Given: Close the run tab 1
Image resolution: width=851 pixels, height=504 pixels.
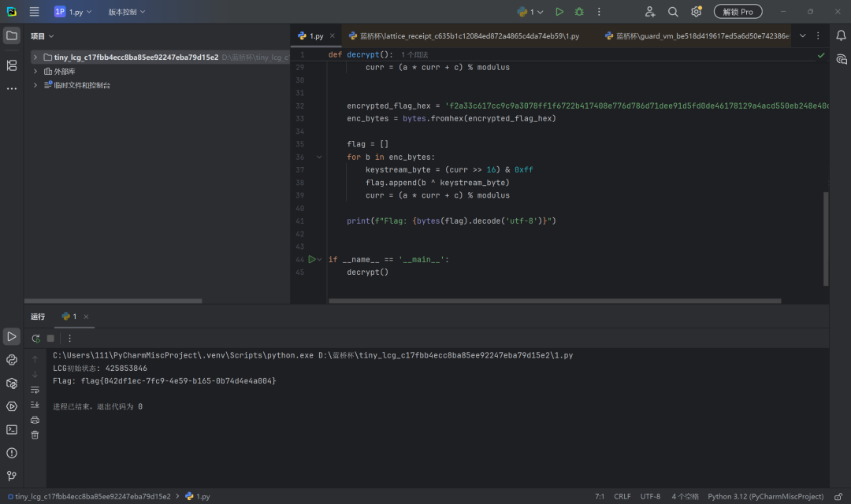Looking at the screenshot, I should (86, 317).
